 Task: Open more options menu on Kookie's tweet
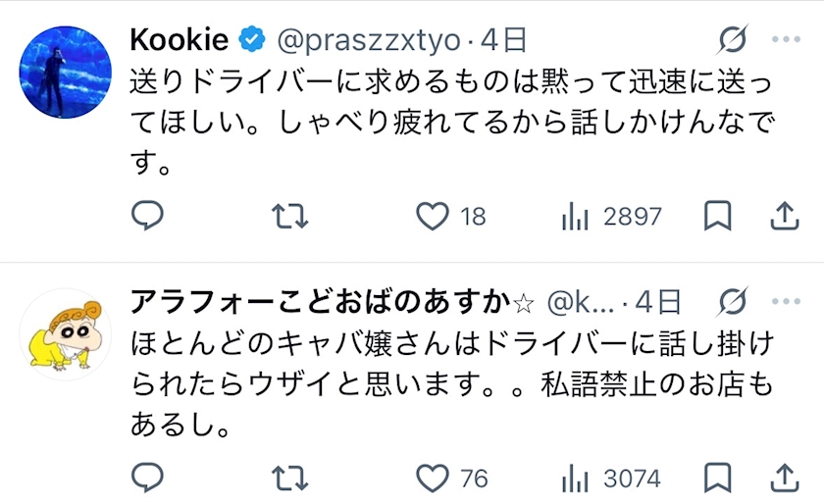coord(787,40)
